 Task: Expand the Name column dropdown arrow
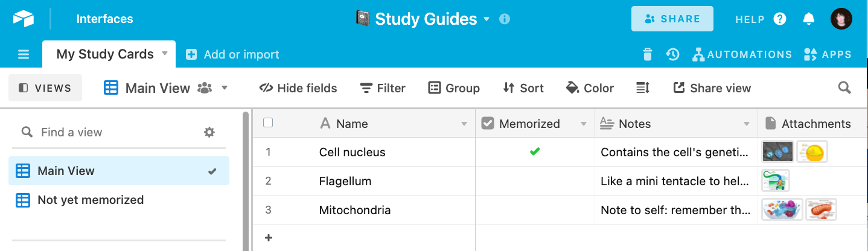[x=464, y=124]
